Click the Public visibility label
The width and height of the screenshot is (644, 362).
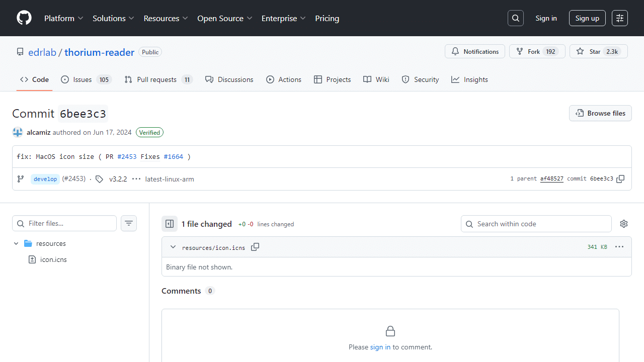[x=150, y=52]
